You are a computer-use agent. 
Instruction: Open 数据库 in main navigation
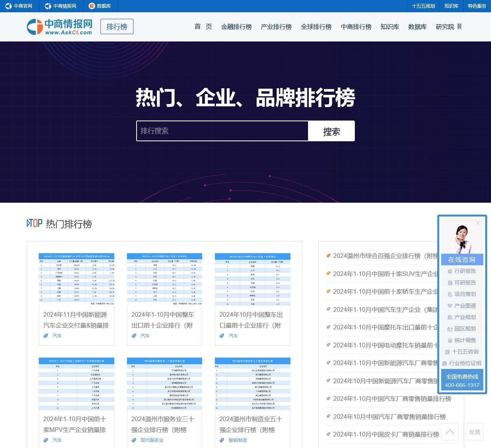click(417, 26)
